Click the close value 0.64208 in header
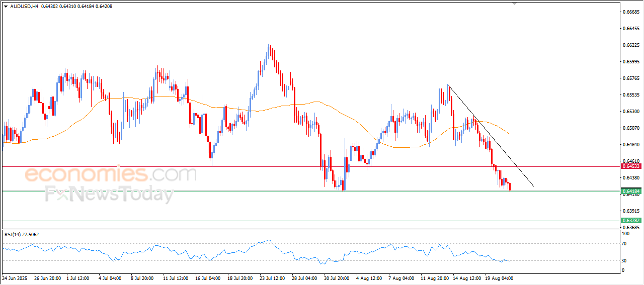Image resolution: width=644 pixels, height=285 pixels. (x=104, y=7)
